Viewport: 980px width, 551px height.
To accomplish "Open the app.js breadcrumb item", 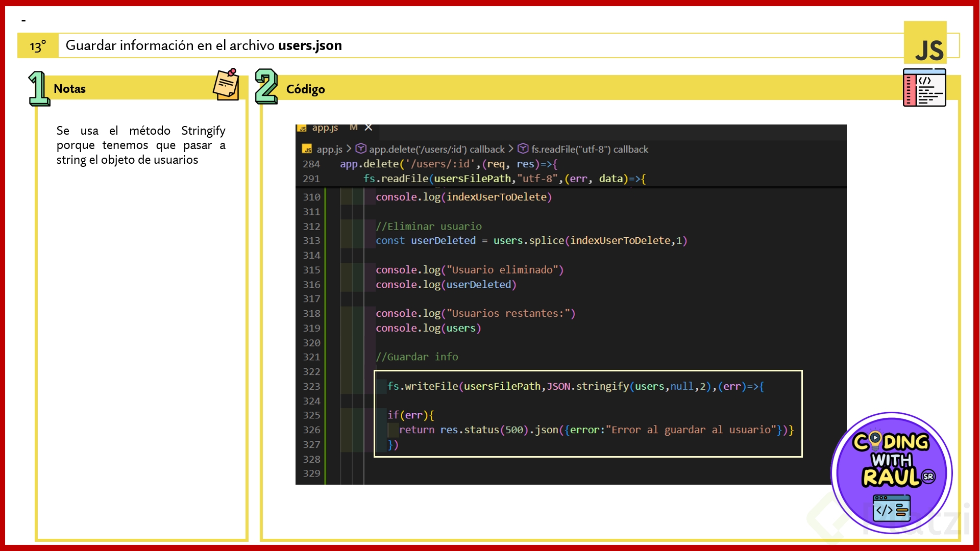I will (329, 149).
